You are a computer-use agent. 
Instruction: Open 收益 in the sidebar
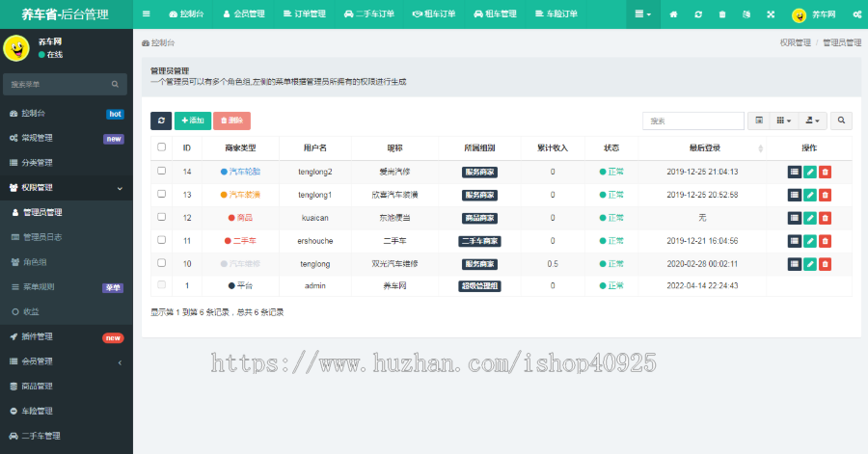pyautogui.click(x=67, y=312)
